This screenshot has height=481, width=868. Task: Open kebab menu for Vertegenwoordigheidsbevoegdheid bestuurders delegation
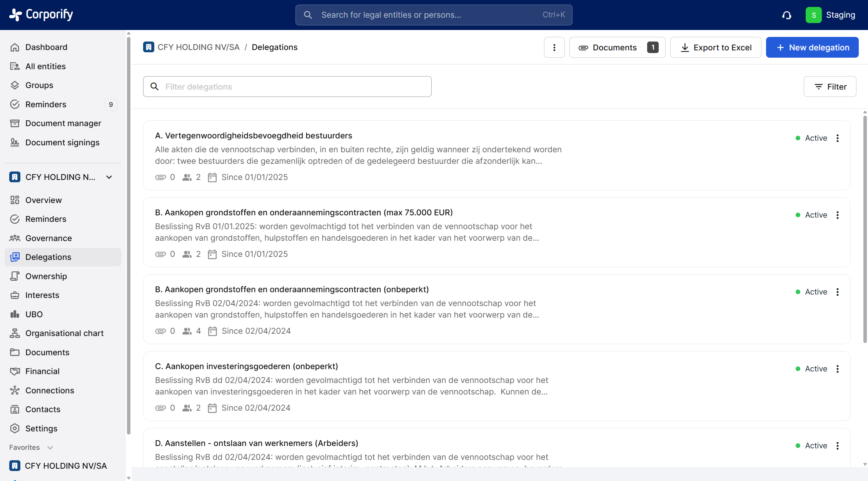(838, 138)
